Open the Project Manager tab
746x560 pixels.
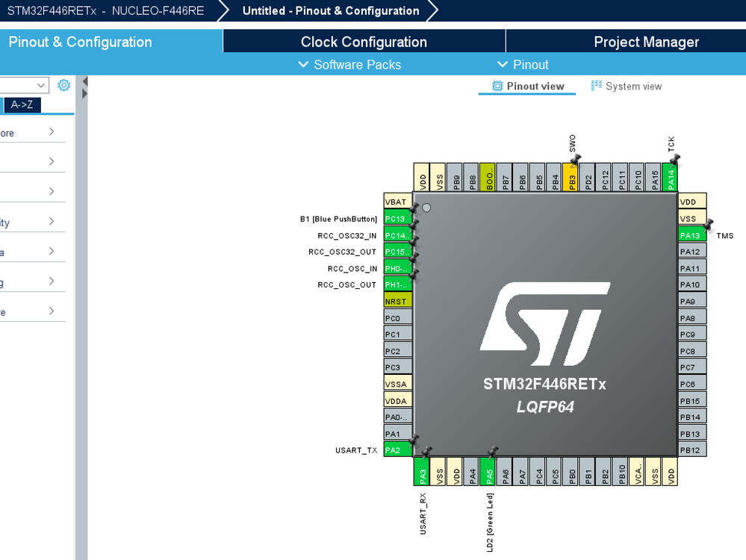(x=646, y=42)
